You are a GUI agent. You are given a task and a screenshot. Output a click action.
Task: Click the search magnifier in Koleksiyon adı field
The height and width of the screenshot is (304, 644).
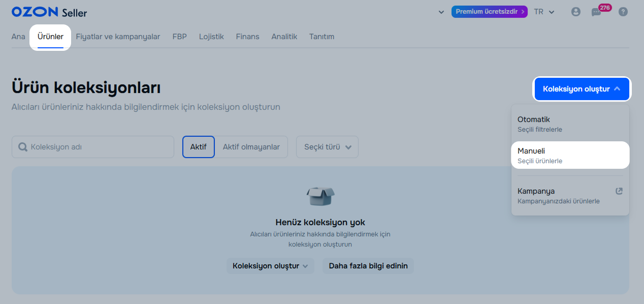pos(22,147)
